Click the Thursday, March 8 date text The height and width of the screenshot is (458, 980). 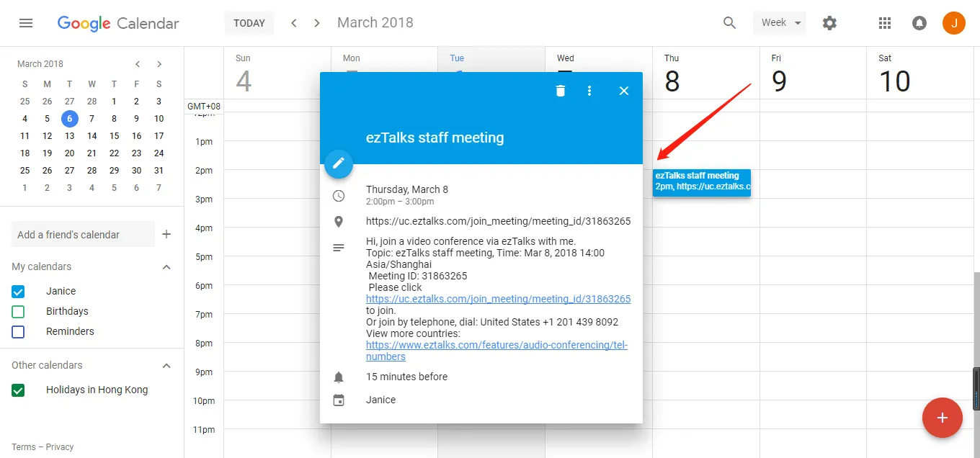point(407,189)
